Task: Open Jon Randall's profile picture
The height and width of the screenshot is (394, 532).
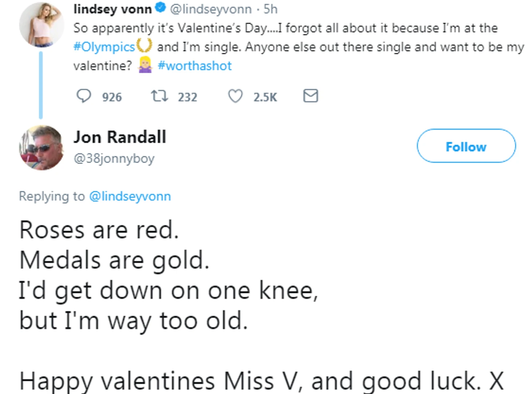Action: [41, 147]
